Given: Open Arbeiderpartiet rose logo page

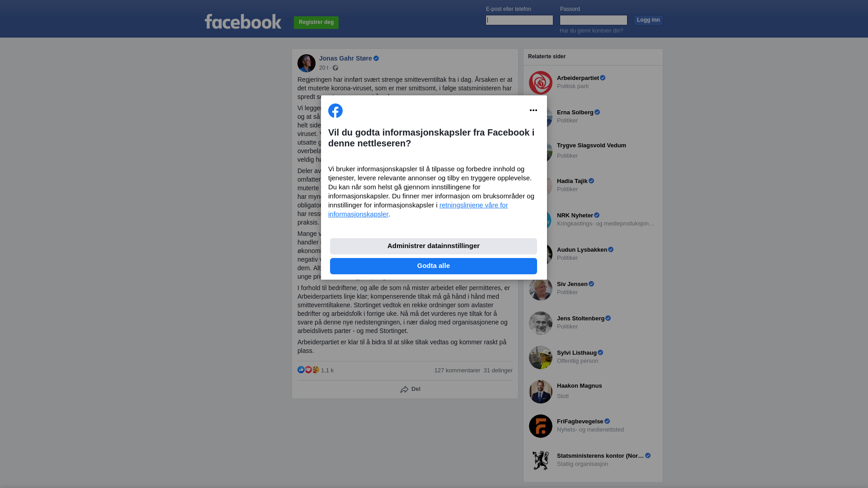Looking at the screenshot, I should (541, 83).
